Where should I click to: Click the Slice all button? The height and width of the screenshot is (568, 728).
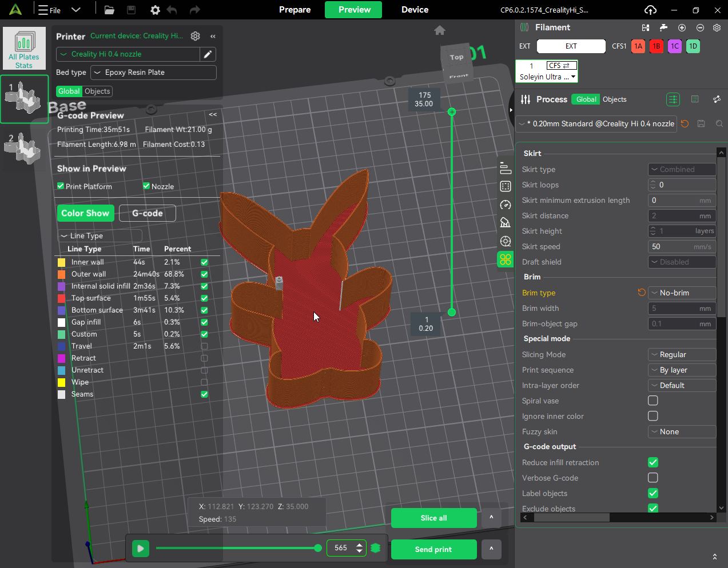click(434, 518)
